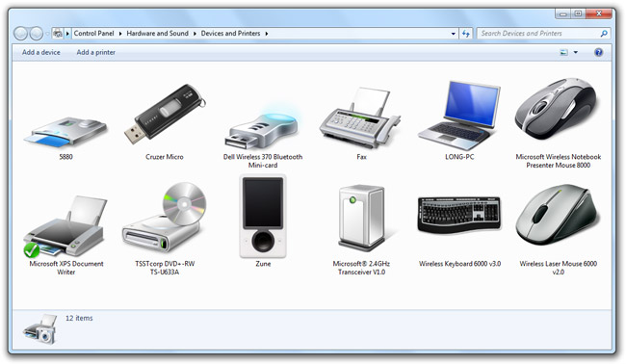Select the TSSTcorp DVD+-RW drive icon
The width and height of the screenshot is (626, 364).
(165, 218)
